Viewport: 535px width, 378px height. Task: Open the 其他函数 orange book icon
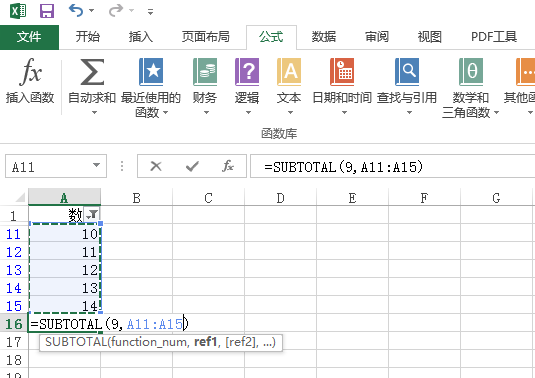(525, 72)
